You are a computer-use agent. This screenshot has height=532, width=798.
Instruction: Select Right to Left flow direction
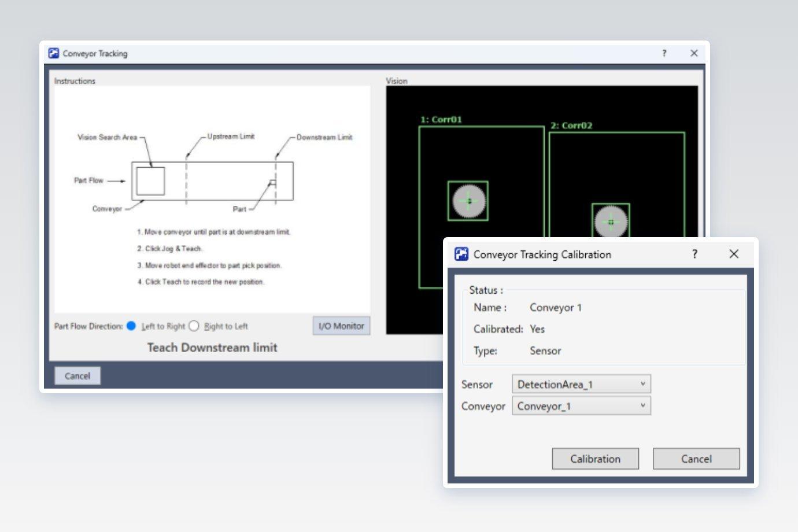[x=194, y=326]
